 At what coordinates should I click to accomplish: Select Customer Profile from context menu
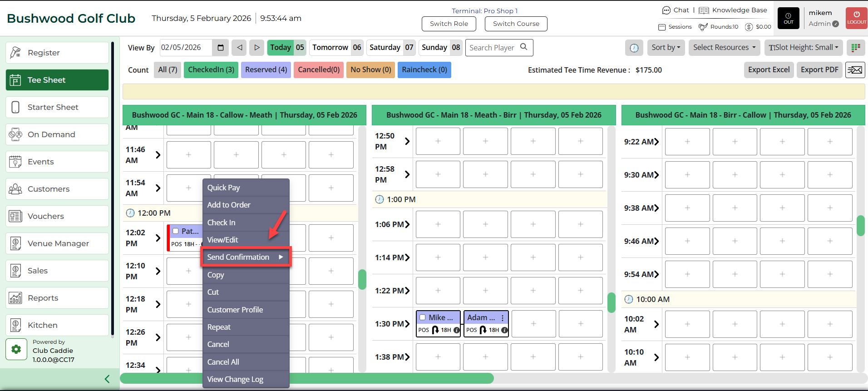(235, 310)
